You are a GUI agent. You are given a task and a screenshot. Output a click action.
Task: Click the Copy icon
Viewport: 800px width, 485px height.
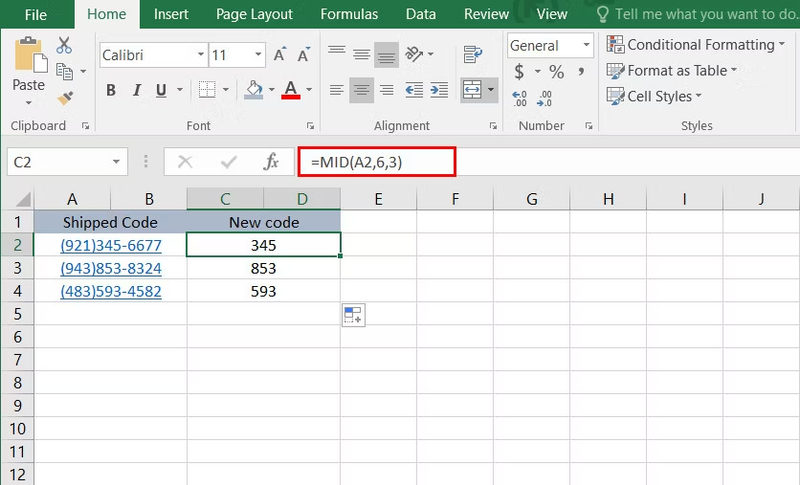click(x=64, y=71)
